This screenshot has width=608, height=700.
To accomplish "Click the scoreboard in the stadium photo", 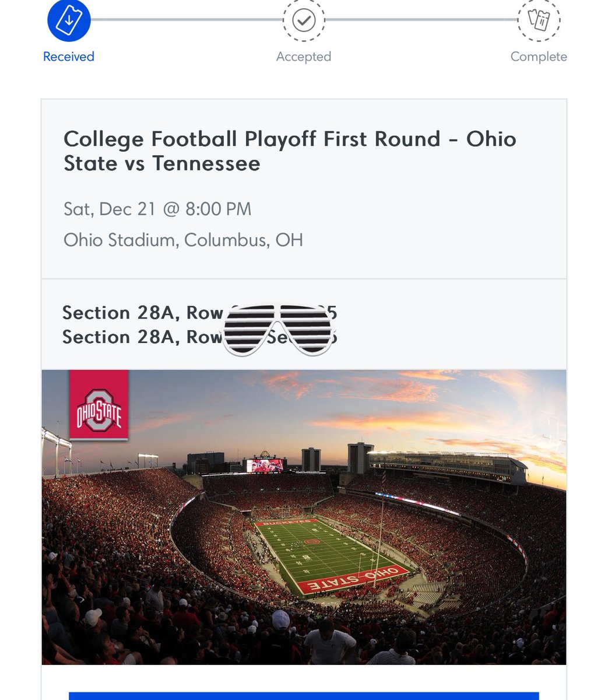I will pyautogui.click(x=265, y=465).
